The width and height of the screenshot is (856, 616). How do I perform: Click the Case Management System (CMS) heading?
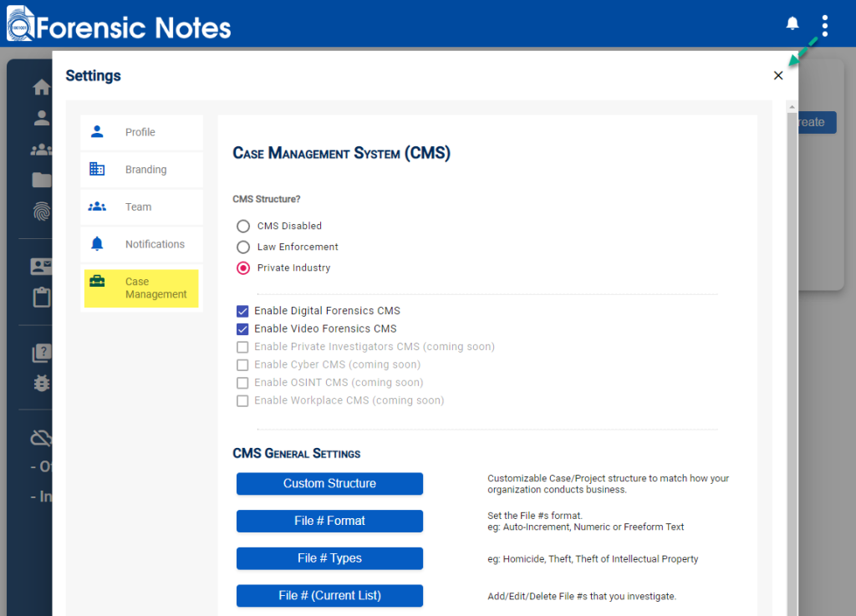[341, 153]
